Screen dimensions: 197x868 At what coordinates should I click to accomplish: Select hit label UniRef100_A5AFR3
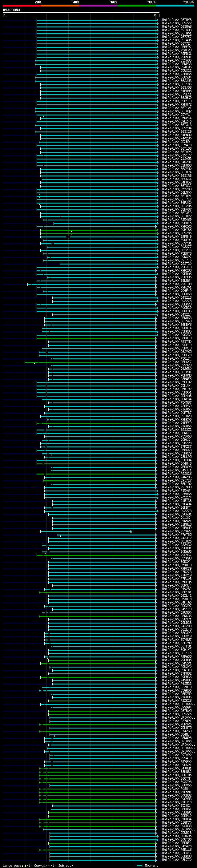[177, 50]
